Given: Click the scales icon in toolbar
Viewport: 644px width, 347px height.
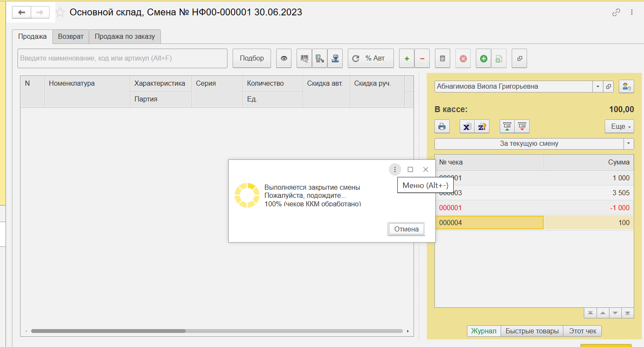Looking at the screenshot, I should click(x=335, y=58).
